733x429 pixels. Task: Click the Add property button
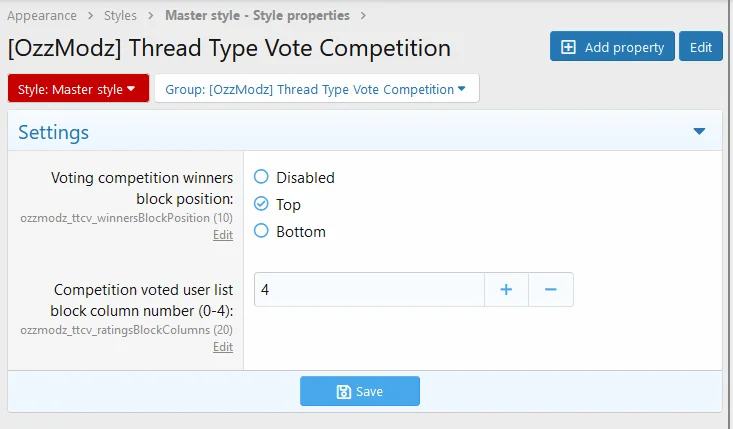coord(612,47)
